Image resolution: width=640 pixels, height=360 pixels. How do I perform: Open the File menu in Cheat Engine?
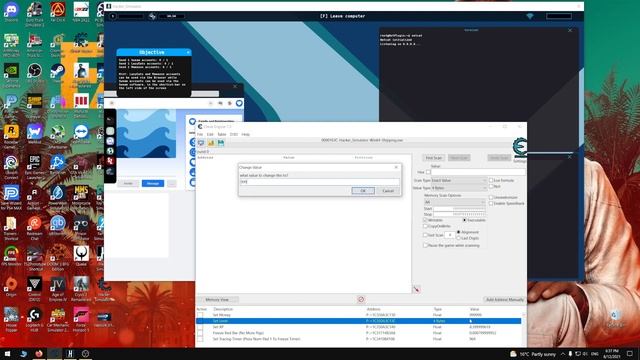pyautogui.click(x=200, y=134)
